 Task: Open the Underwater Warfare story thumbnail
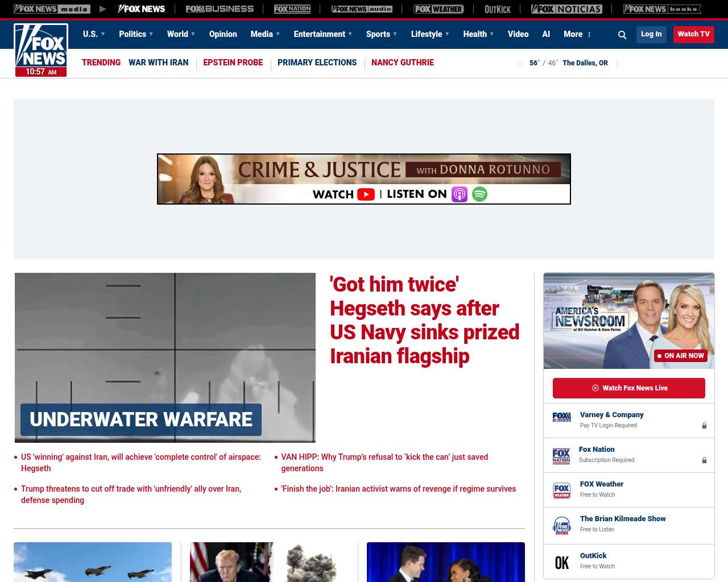point(165,357)
